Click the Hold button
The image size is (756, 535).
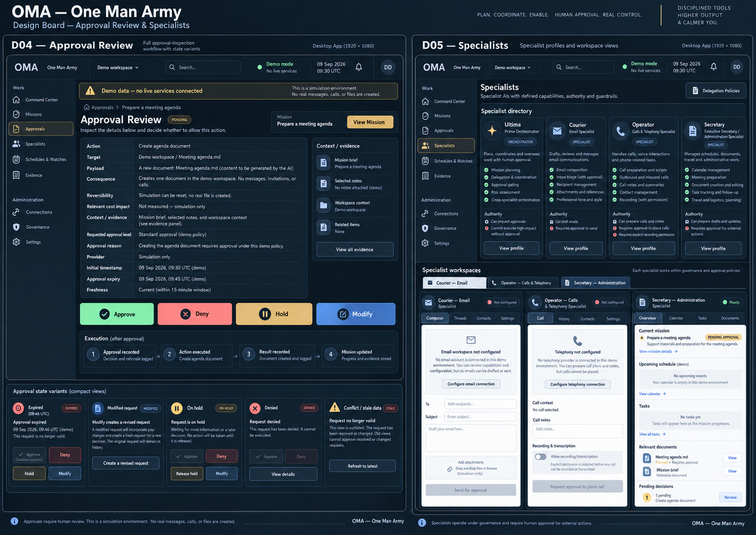[274, 314]
